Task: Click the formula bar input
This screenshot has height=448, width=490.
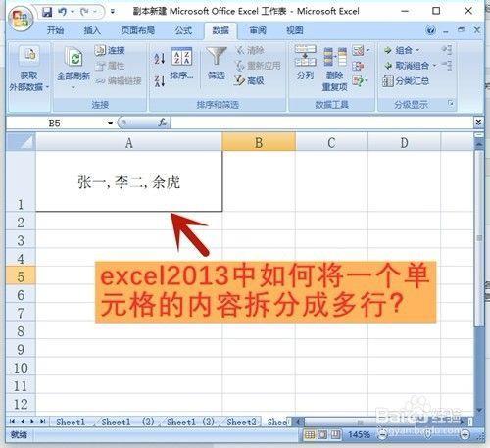Action: coord(321,123)
